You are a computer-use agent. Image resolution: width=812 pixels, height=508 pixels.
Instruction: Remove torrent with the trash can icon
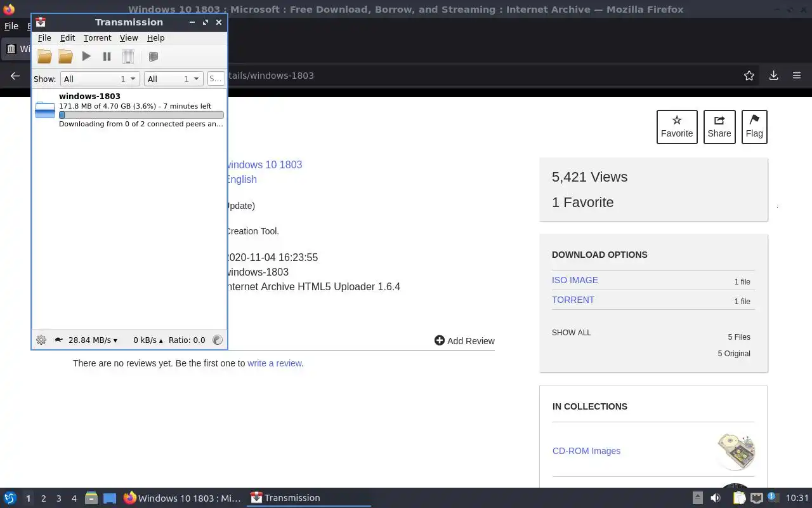(128, 57)
